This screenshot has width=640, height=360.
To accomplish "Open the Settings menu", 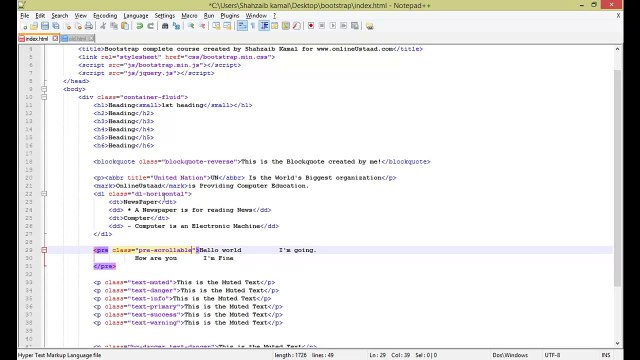I will tap(164, 16).
